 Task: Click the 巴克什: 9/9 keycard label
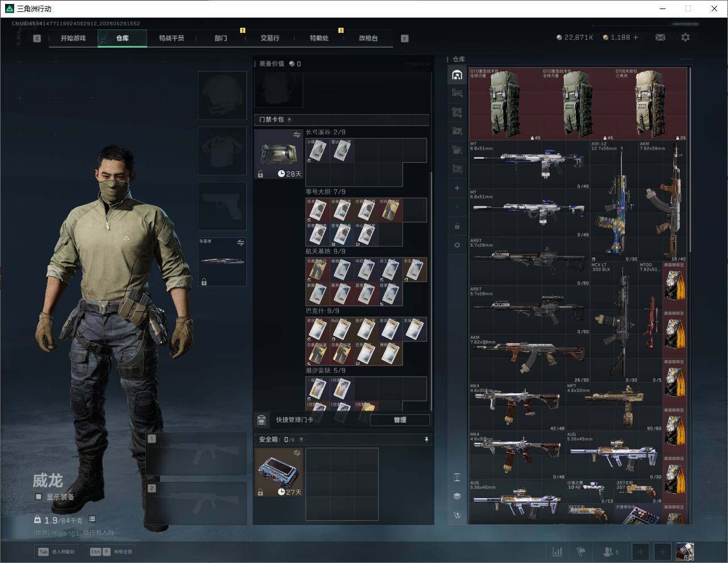pos(323,311)
